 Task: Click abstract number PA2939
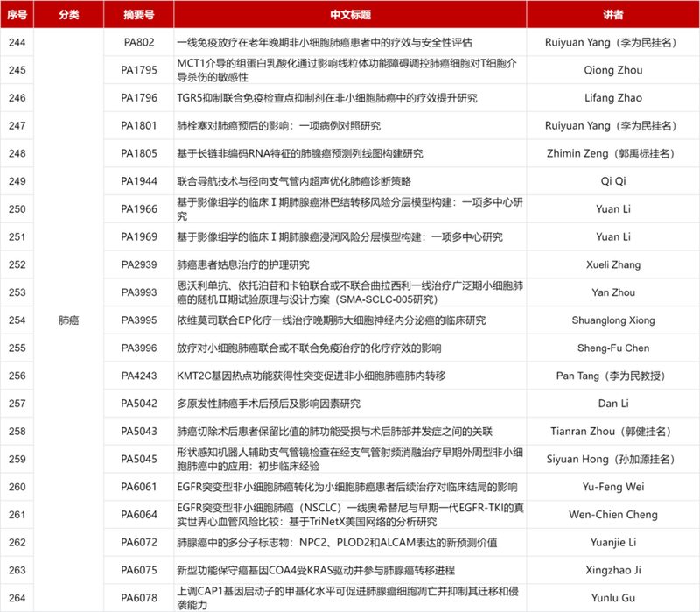tap(138, 264)
